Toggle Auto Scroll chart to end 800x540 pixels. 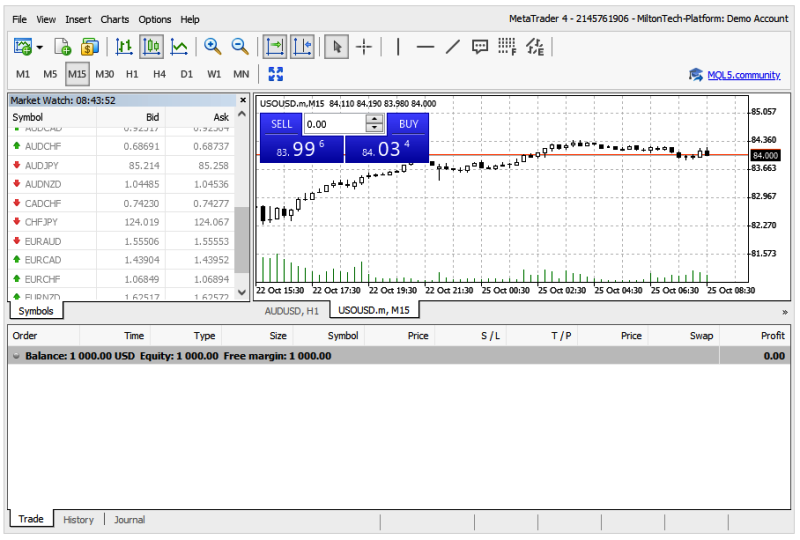coord(274,47)
